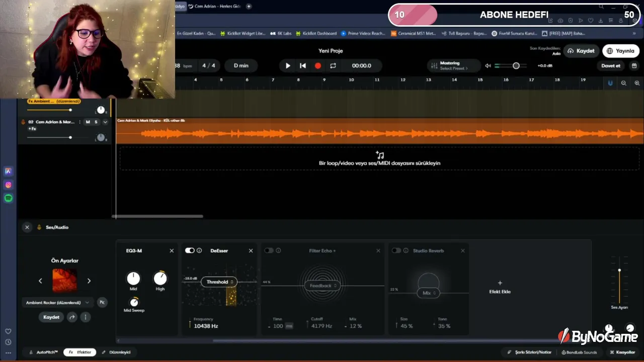
Task: Mute track 02 with M button
Action: click(88, 122)
